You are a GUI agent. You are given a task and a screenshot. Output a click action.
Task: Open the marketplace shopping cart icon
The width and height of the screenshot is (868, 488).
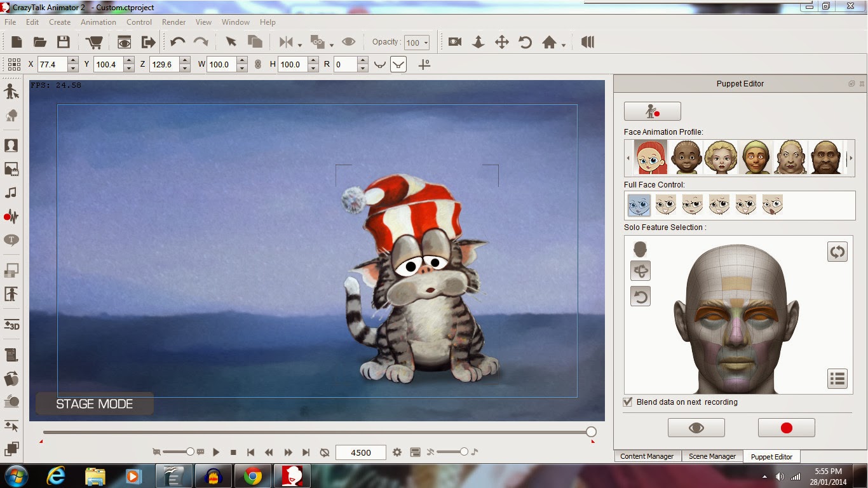pos(94,42)
